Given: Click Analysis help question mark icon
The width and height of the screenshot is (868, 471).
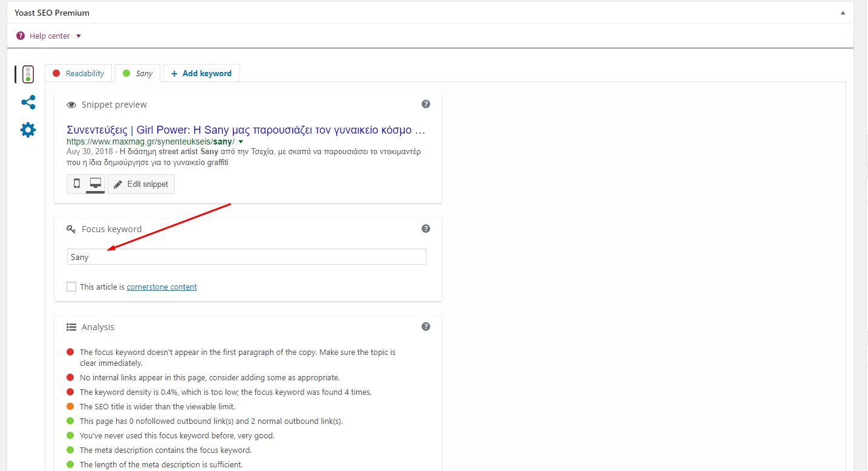Looking at the screenshot, I should [x=426, y=326].
